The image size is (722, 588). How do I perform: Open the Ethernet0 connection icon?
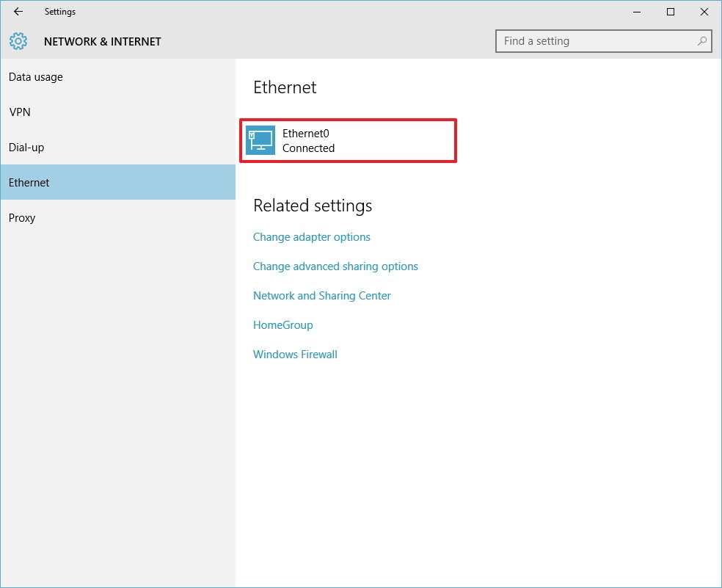(x=261, y=139)
